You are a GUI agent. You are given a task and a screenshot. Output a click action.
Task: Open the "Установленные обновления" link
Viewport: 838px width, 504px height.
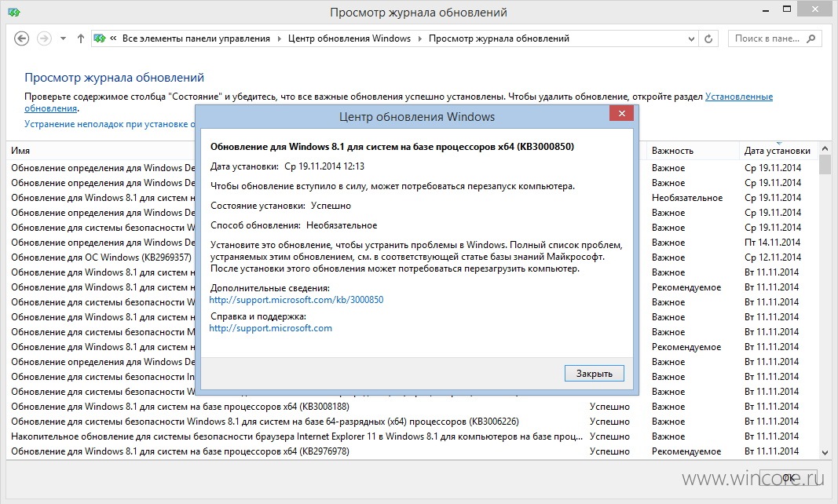pyautogui.click(x=739, y=97)
